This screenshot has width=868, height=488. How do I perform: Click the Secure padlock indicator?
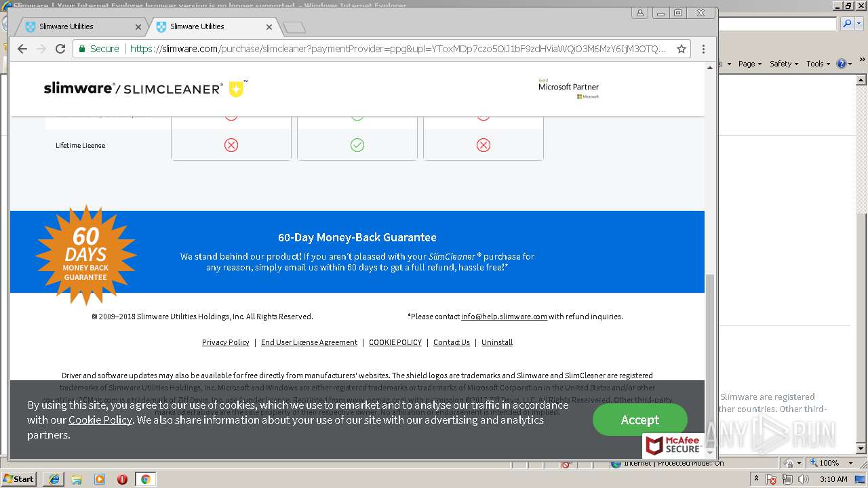[99, 49]
